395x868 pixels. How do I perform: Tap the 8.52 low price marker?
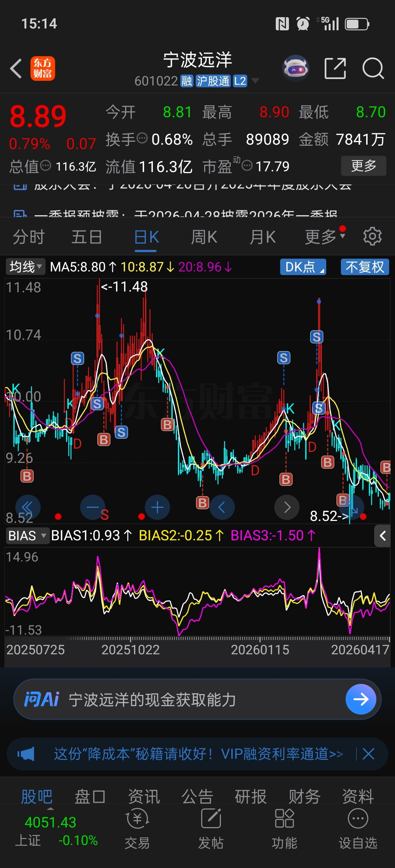[x=330, y=516]
